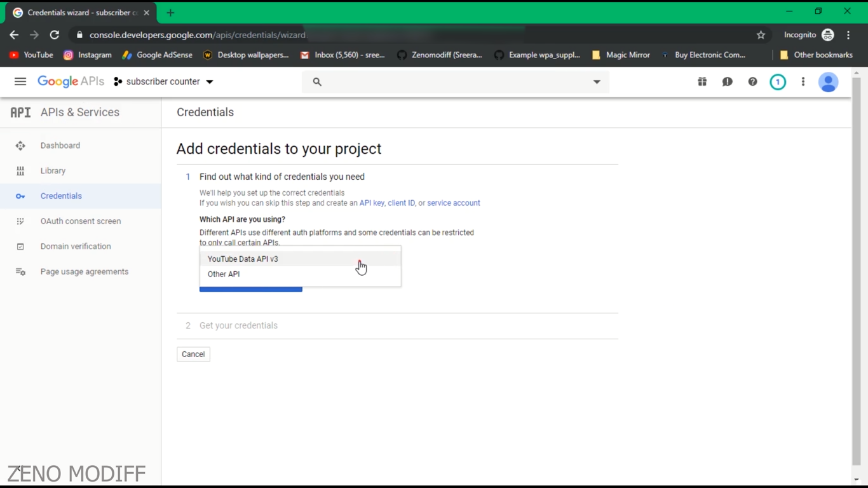
Task: Open the console three-dot settings menu
Action: (x=803, y=82)
